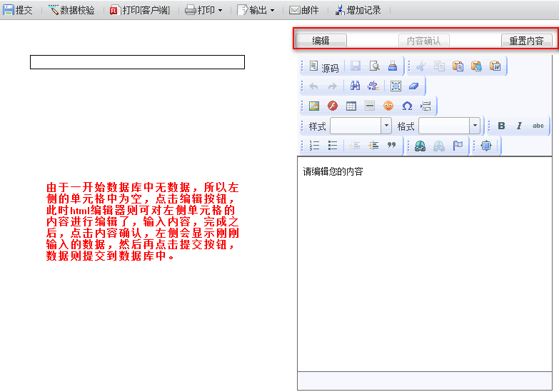559x392 pixels.
Task: Click the Cut scissors icon
Action: point(421,66)
